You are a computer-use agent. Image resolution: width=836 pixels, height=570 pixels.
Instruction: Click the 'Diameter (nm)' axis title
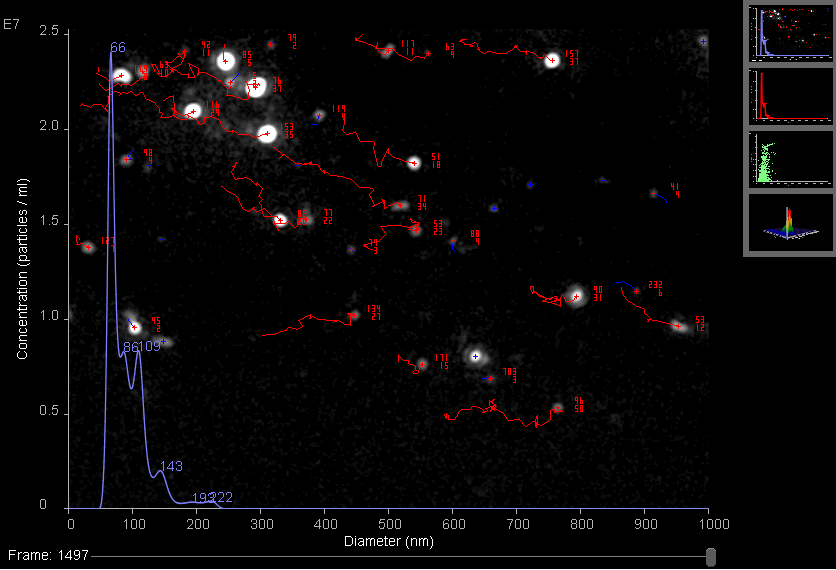coord(389,541)
